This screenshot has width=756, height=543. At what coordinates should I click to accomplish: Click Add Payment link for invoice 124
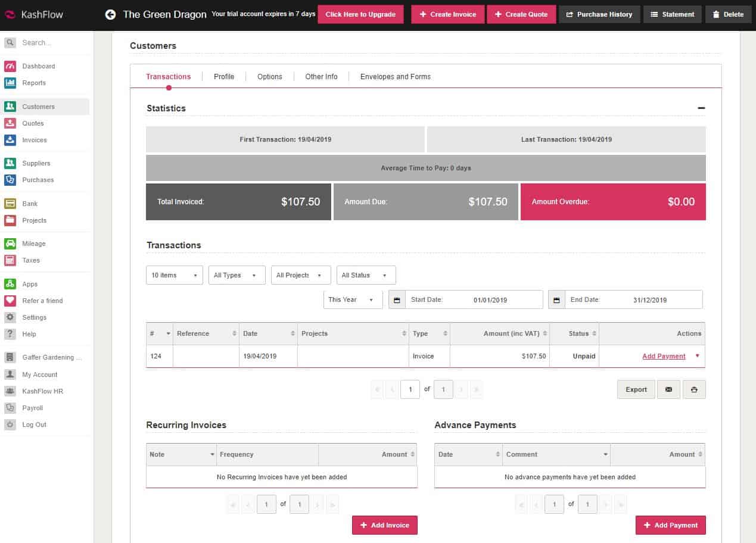(x=664, y=356)
